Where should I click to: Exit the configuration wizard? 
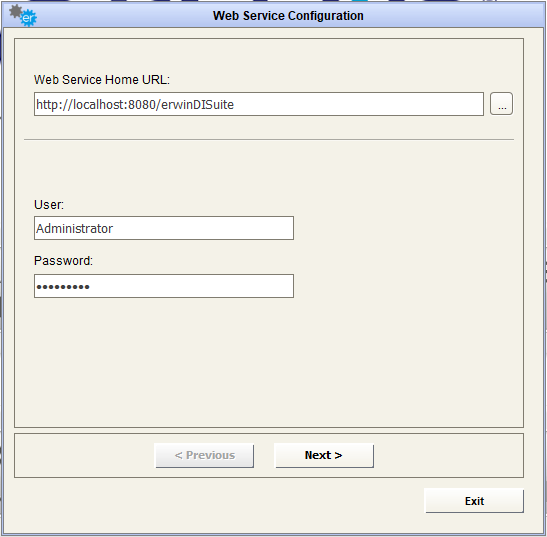click(x=474, y=501)
